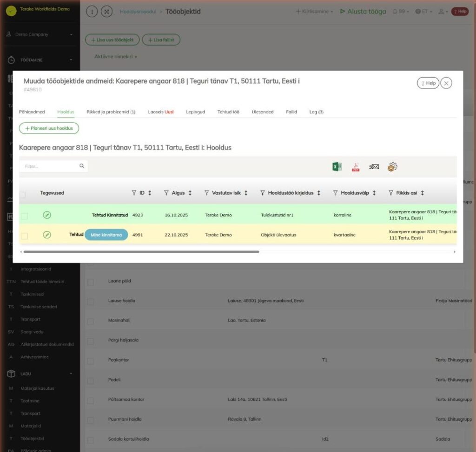Click the search magnifier in Filter box
Image resolution: width=476 pixels, height=452 pixels.
[x=82, y=166]
